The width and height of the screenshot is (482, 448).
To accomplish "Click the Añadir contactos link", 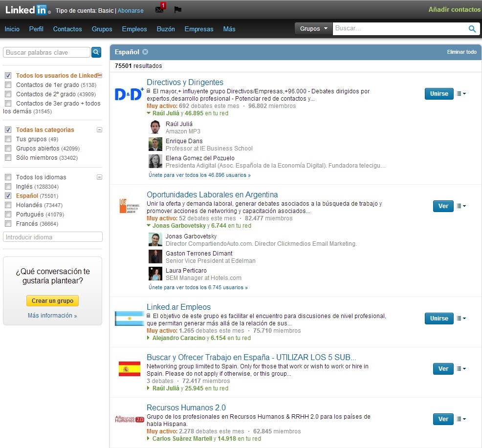I will tap(454, 9).
